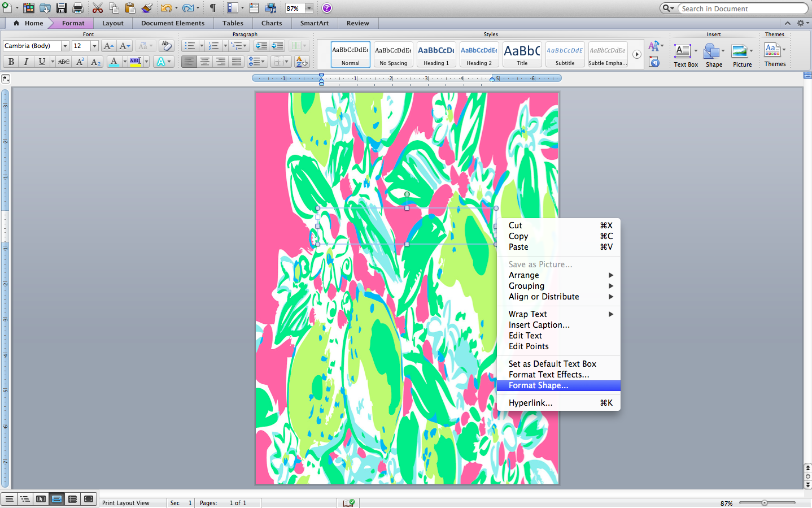Justify the paragraph text

click(237, 62)
